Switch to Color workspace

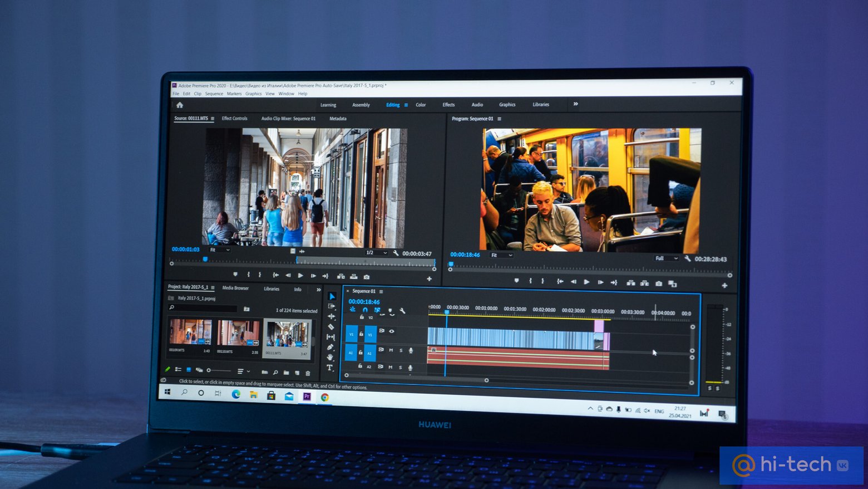coord(421,105)
